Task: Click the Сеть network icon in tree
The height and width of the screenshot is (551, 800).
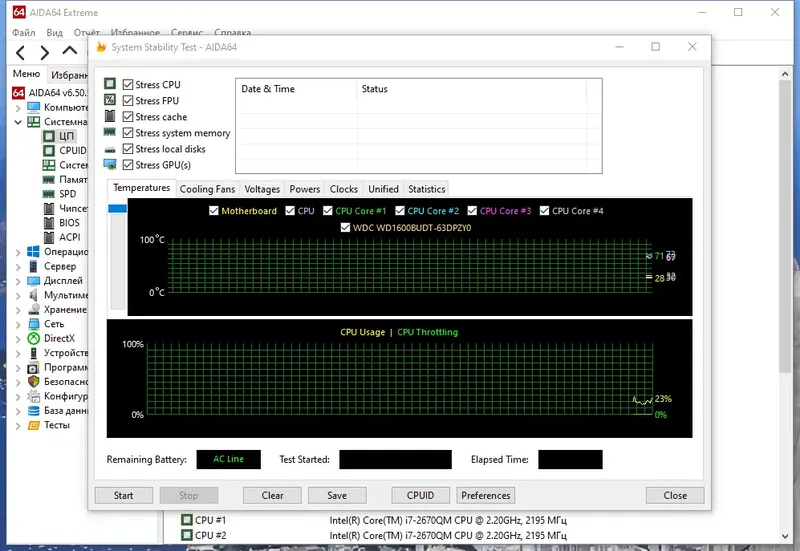Action: (34, 324)
